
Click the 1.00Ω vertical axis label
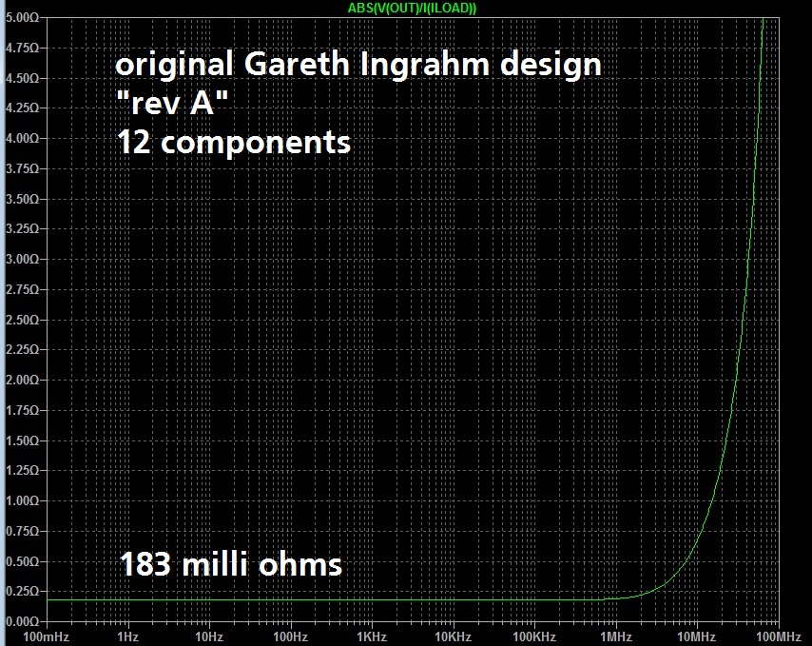coord(22,501)
